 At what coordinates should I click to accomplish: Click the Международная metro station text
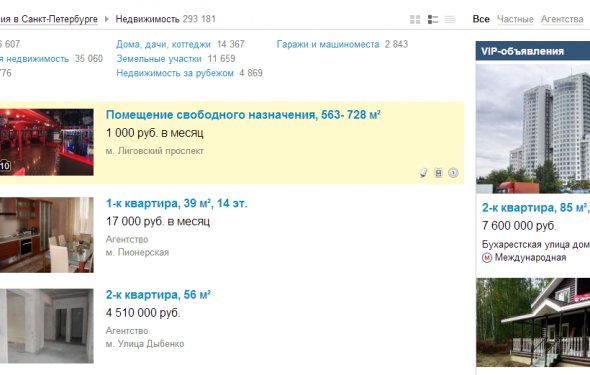coord(531,258)
